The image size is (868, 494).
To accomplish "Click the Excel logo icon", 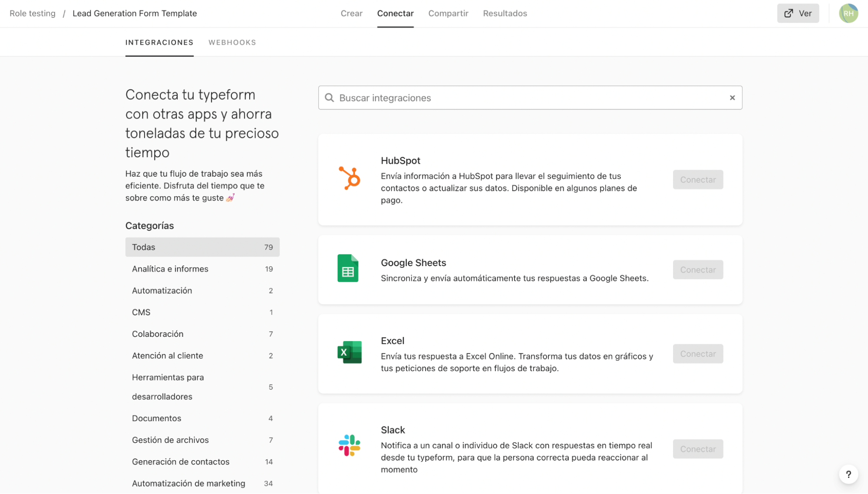I will point(350,352).
